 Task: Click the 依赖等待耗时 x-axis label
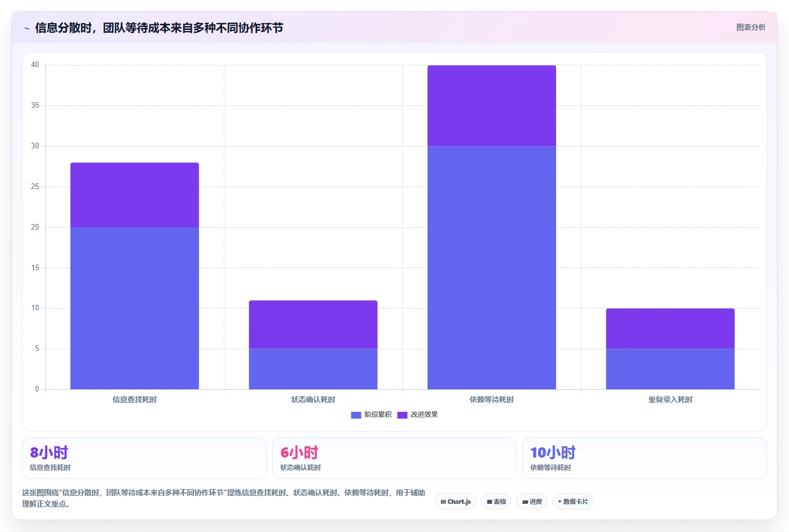(492, 399)
